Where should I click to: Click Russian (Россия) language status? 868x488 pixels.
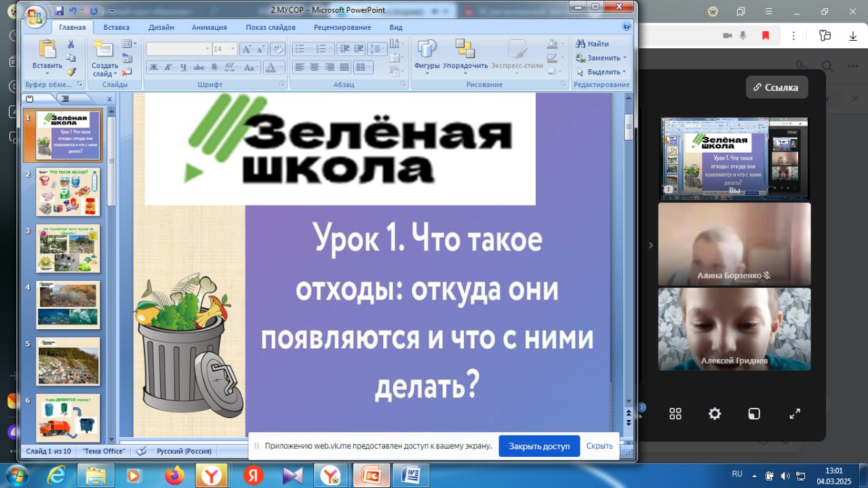(x=184, y=451)
